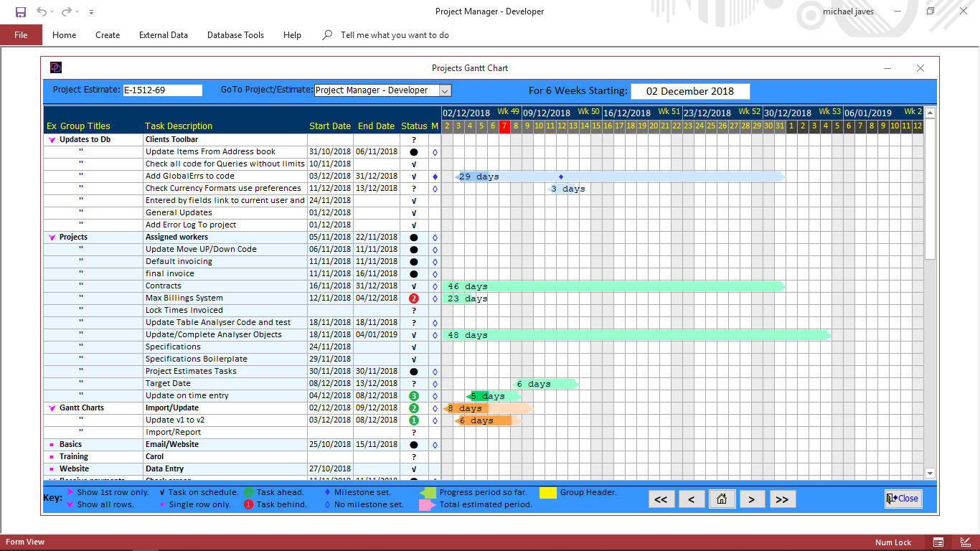Click the Close button with door icon
Image resolution: width=980 pixels, height=551 pixels.
click(x=903, y=499)
